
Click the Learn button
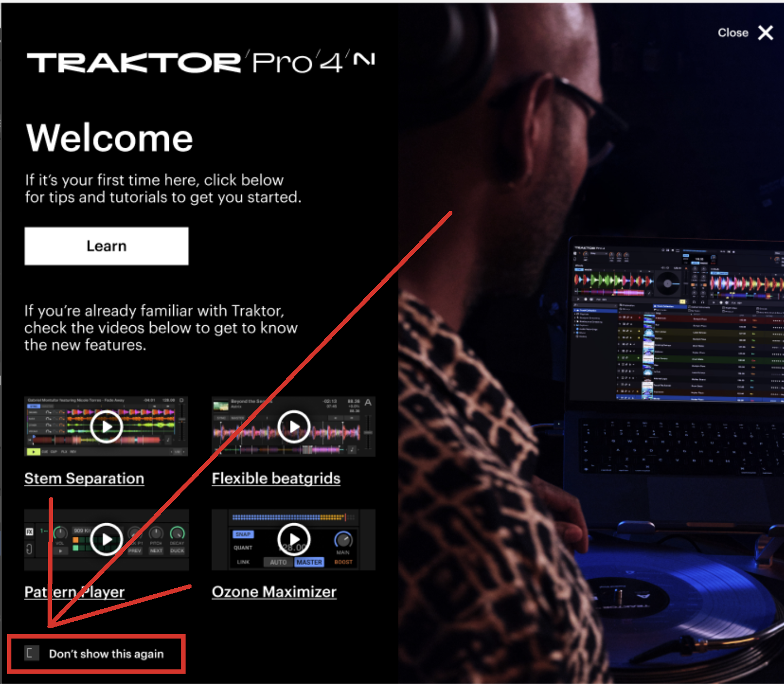[107, 246]
